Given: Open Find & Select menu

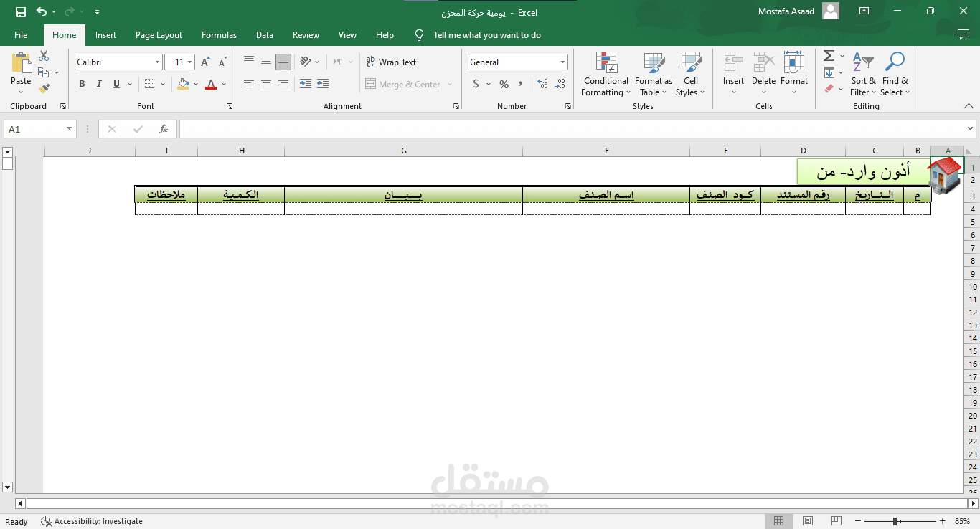Looking at the screenshot, I should [895, 75].
